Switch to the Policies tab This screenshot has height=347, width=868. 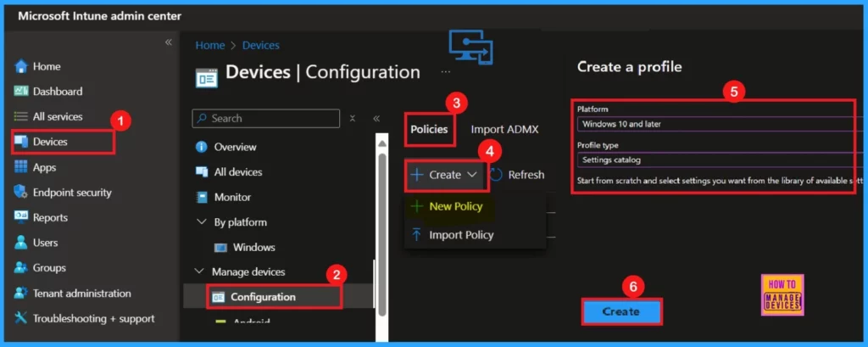pyautogui.click(x=429, y=129)
